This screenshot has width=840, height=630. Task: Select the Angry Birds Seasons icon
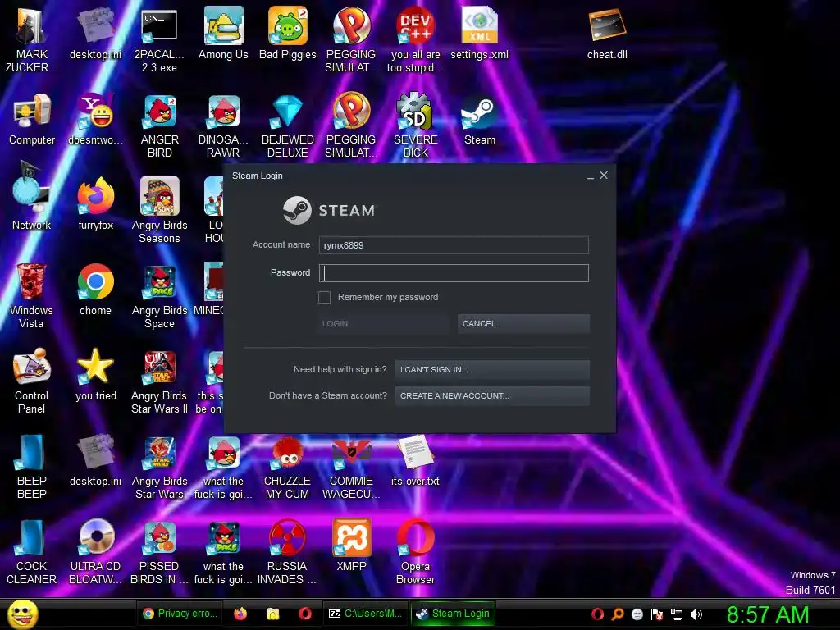(159, 211)
